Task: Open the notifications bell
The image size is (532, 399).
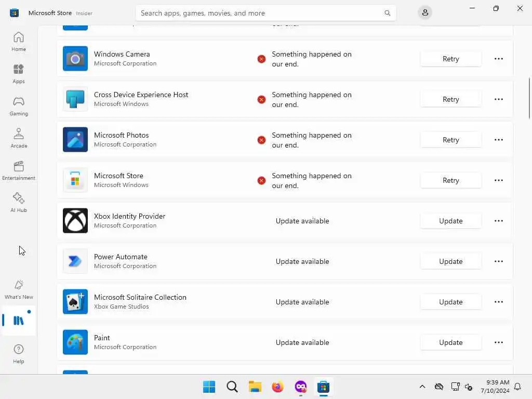Action: [518, 387]
